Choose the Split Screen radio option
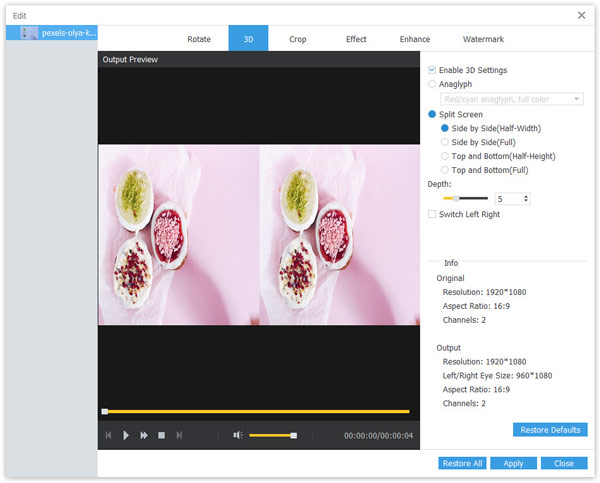This screenshot has width=600, height=483. 432,114
